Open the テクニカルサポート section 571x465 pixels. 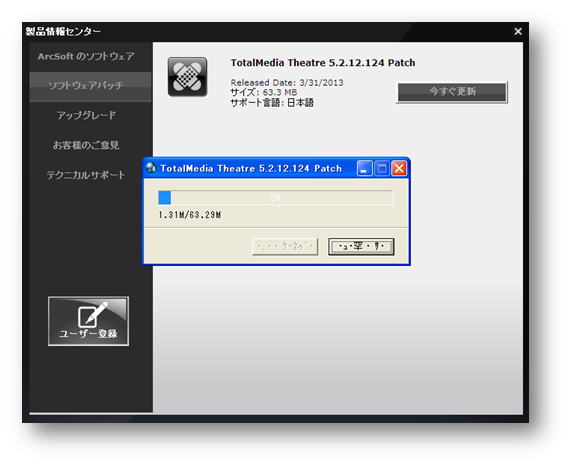pyautogui.click(x=86, y=175)
